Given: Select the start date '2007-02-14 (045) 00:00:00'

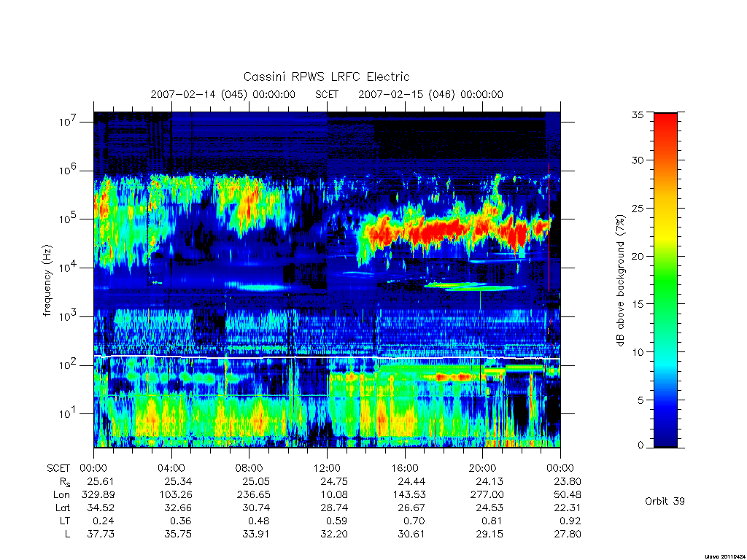Looking at the screenshot, I should (223, 94).
